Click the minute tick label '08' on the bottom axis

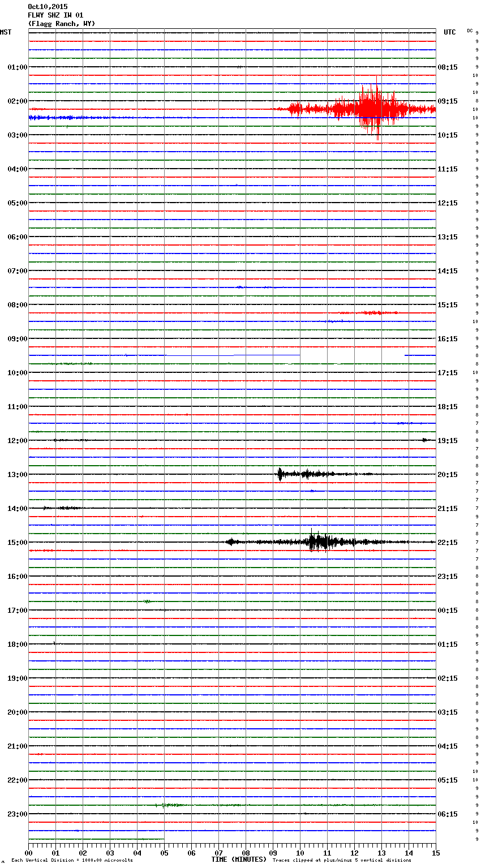(246, 853)
